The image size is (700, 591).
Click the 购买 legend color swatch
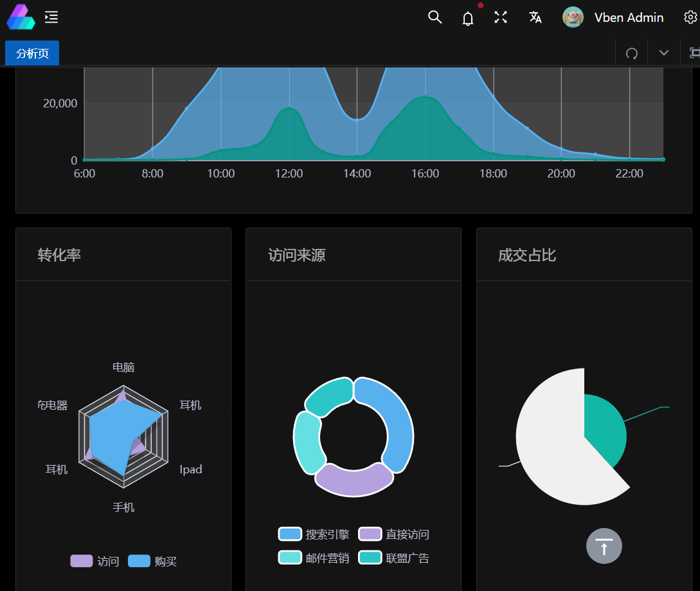pos(139,561)
